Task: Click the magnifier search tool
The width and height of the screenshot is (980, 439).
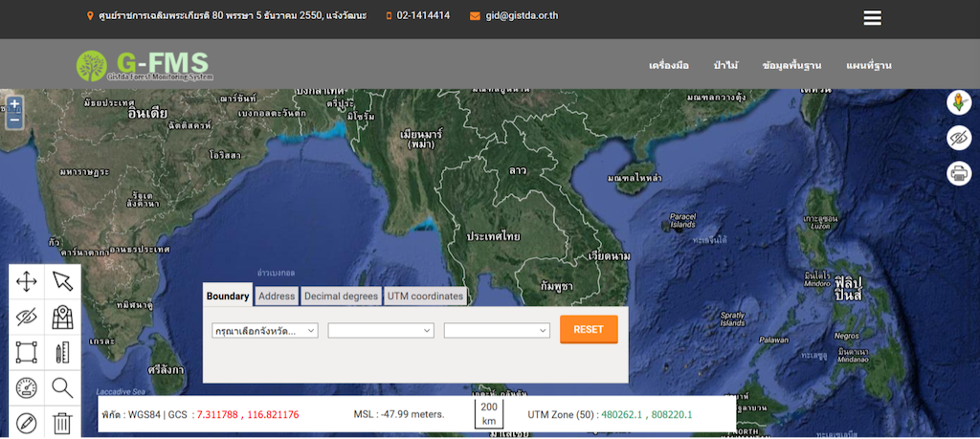Action: pos(63,387)
